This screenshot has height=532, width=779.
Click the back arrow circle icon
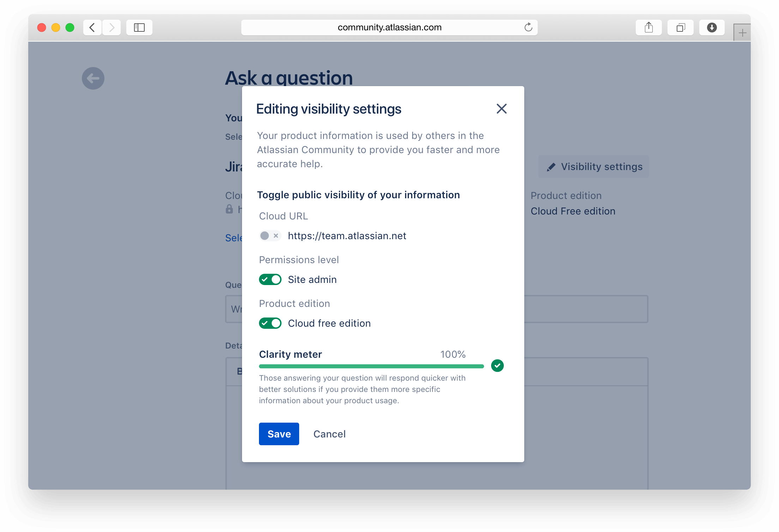click(x=93, y=78)
